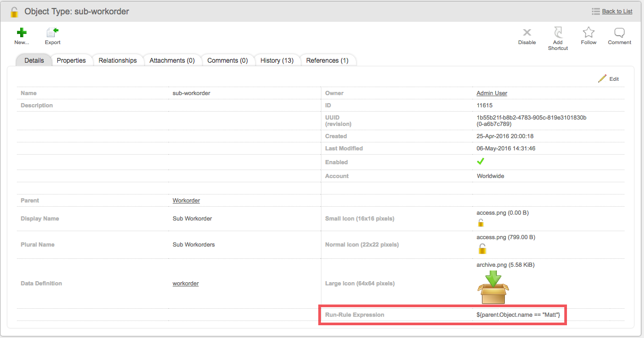644x338 pixels.
Task: Toggle the lock under Small Icon
Action: point(481,222)
